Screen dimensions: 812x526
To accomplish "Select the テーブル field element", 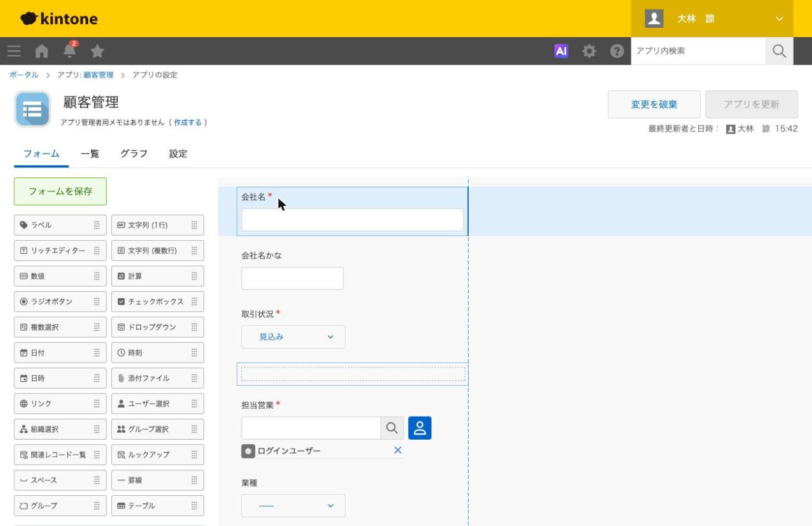I will click(157, 505).
